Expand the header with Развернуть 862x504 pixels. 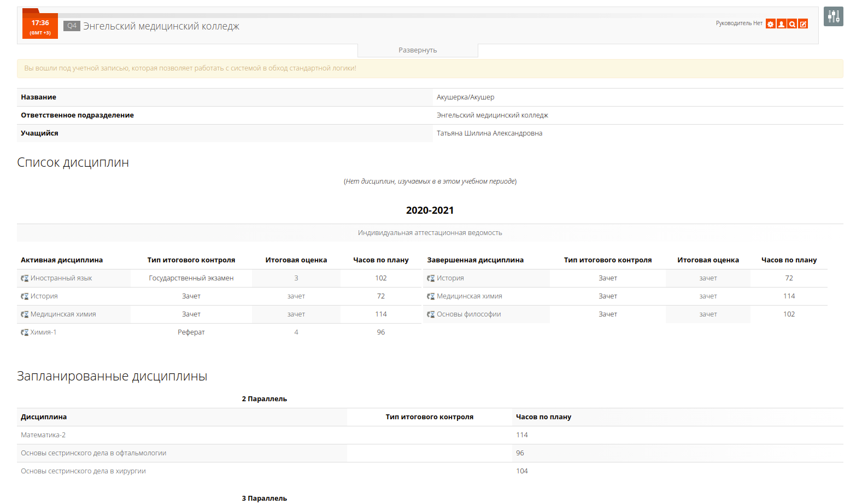pyautogui.click(x=418, y=50)
